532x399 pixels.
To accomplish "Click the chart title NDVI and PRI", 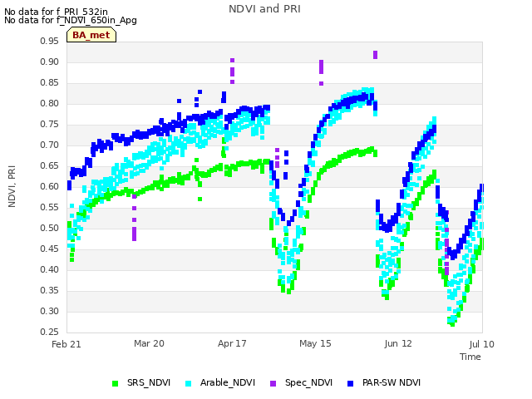I will click(264, 9).
